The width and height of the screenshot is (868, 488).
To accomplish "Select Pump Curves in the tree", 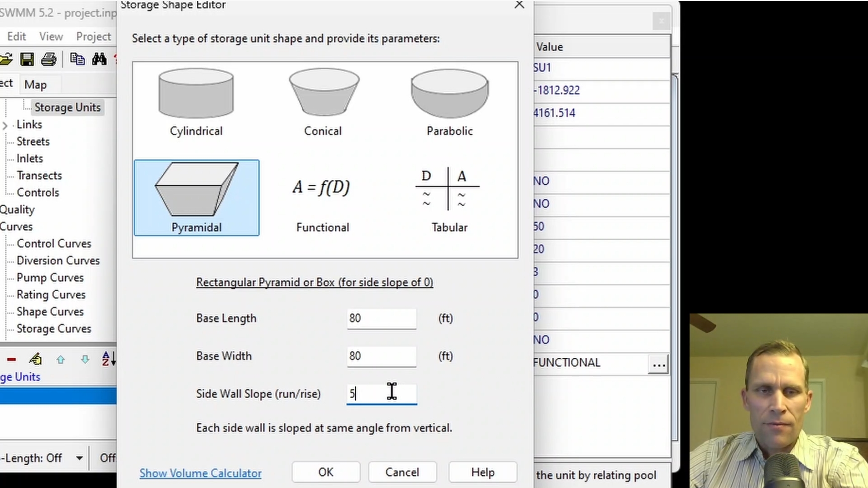I will 50,277.
